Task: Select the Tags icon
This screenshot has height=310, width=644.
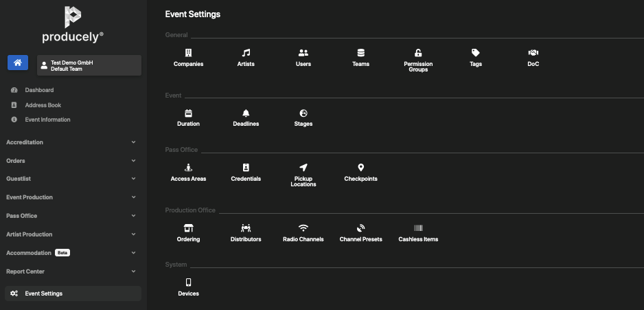Action: tap(476, 53)
